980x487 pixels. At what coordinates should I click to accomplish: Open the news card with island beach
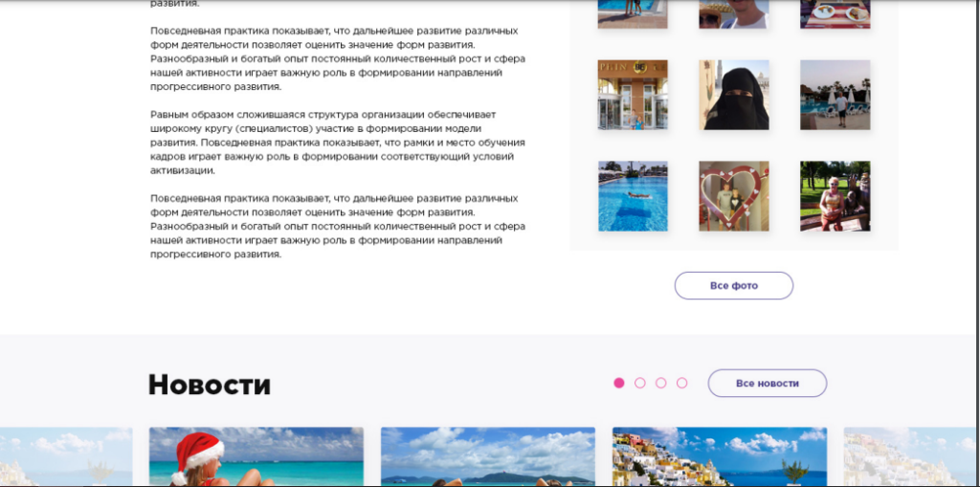488,456
